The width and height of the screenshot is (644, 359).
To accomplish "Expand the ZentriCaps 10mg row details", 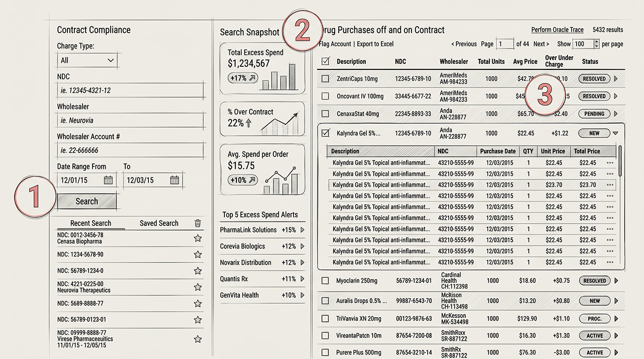I will [x=616, y=79].
